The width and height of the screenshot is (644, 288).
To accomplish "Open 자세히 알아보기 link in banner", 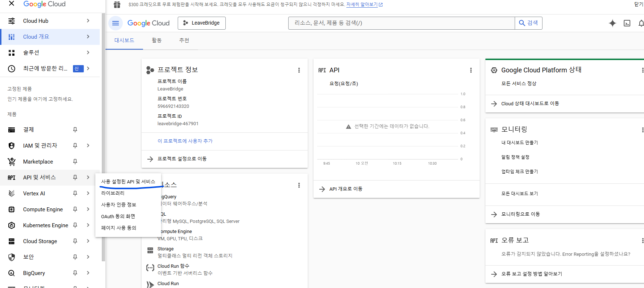I will coord(364,5).
